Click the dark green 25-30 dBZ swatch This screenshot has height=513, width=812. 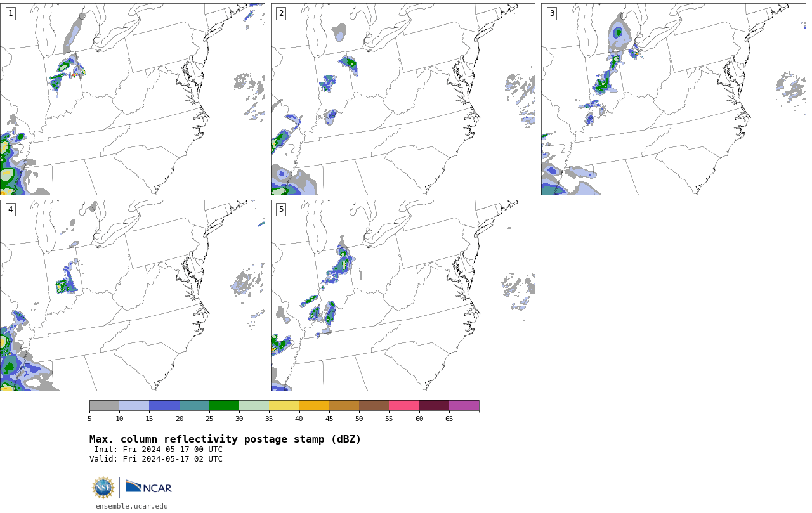coord(224,406)
